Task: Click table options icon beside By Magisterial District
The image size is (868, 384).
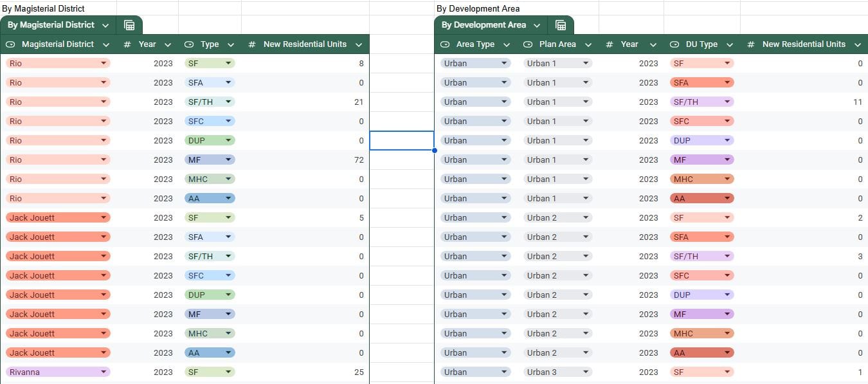Action: pos(129,25)
